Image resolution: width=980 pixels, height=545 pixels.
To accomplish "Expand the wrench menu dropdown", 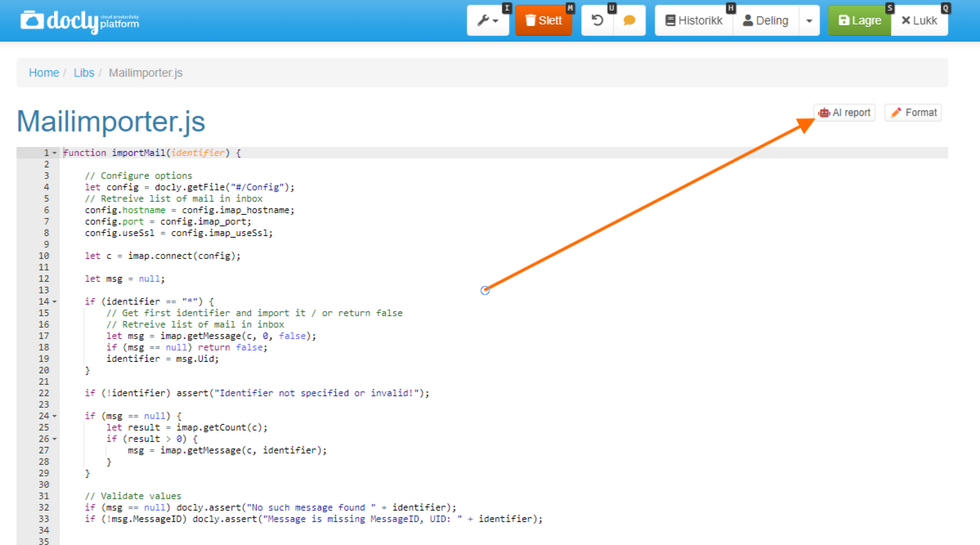I will 495,20.
